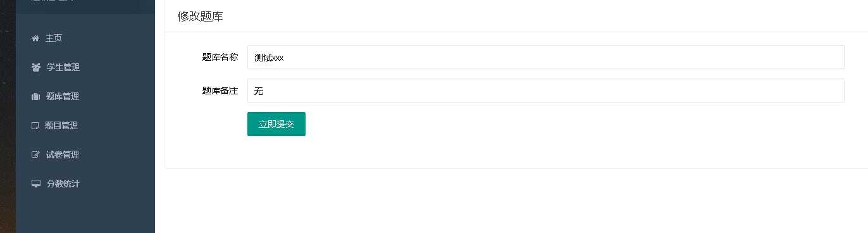Navigate to 试卷管理 in the sidebar
This screenshot has height=233, width=868.
point(85,154)
